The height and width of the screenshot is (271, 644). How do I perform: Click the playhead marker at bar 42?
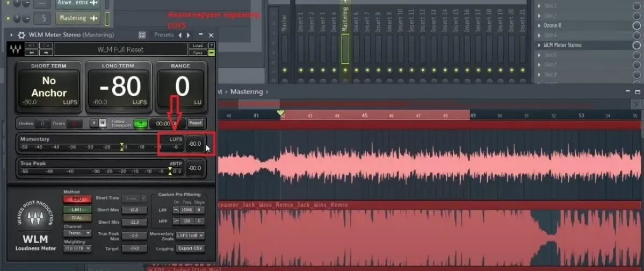click(280, 113)
